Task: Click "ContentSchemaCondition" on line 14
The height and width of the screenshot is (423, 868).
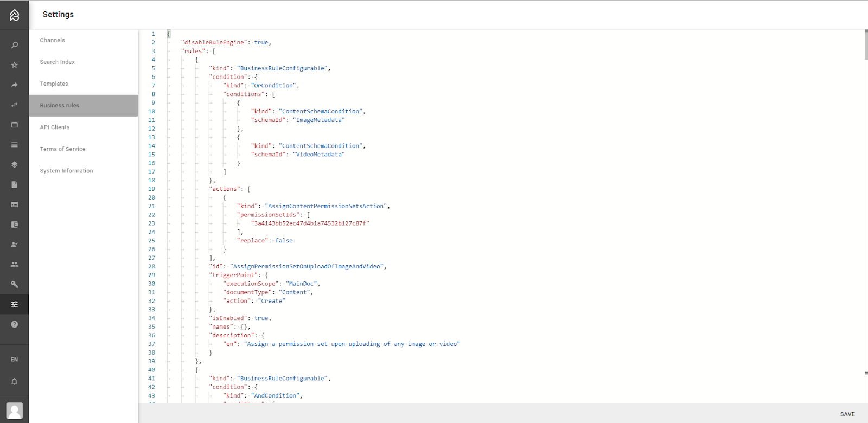Action: [x=321, y=146]
